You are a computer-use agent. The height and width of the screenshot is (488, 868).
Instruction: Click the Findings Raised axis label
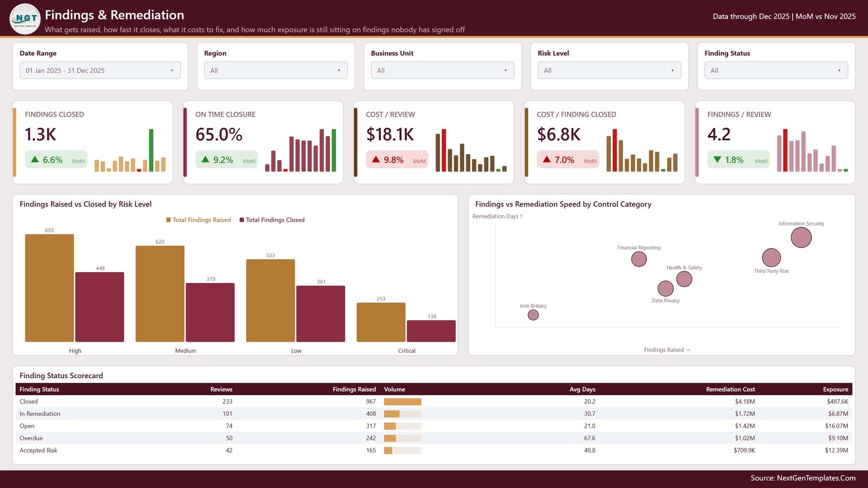tap(667, 350)
